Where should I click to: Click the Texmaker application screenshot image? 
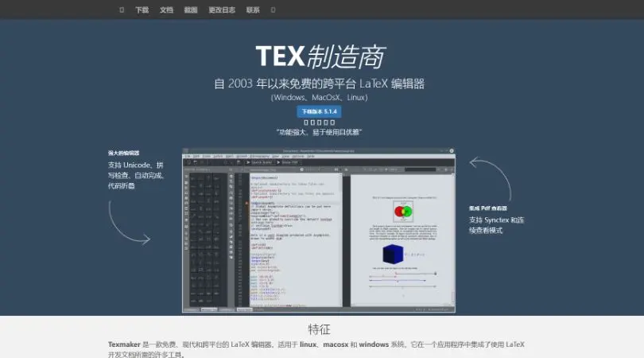click(319, 231)
